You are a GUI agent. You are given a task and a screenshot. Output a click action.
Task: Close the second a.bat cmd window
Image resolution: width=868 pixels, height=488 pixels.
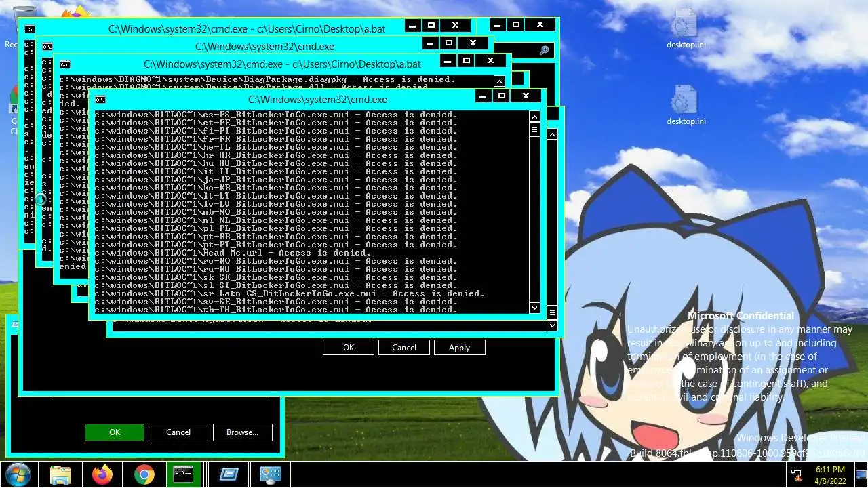tap(490, 61)
